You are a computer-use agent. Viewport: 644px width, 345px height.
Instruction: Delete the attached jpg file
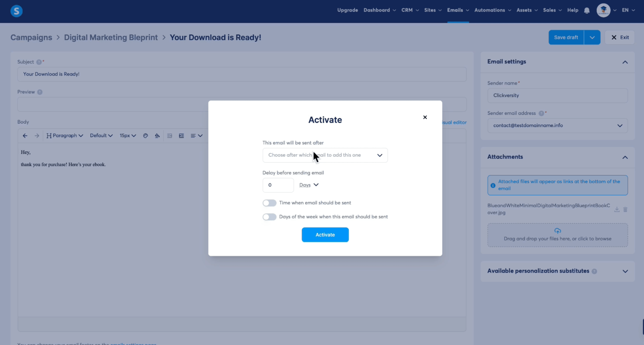click(625, 209)
